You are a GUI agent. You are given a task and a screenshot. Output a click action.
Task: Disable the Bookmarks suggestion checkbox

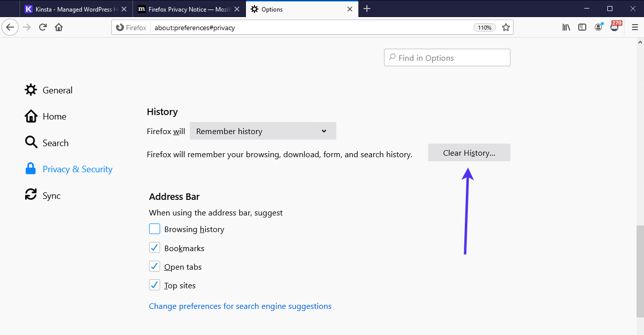(x=155, y=247)
